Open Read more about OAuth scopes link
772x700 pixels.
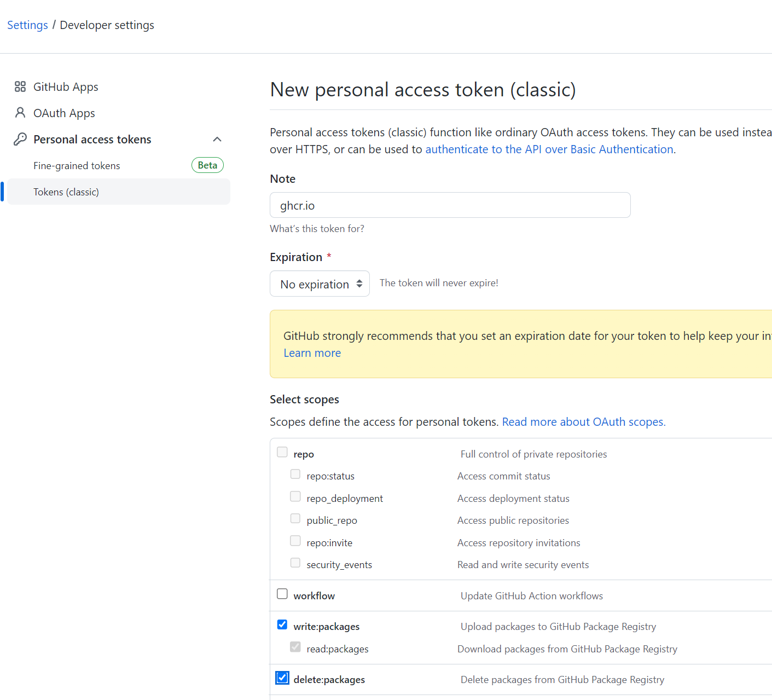583,422
